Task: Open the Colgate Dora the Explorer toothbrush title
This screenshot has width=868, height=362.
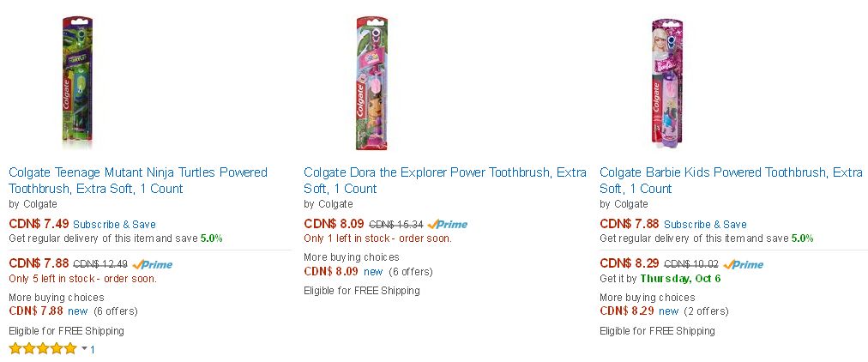Action: (445, 180)
